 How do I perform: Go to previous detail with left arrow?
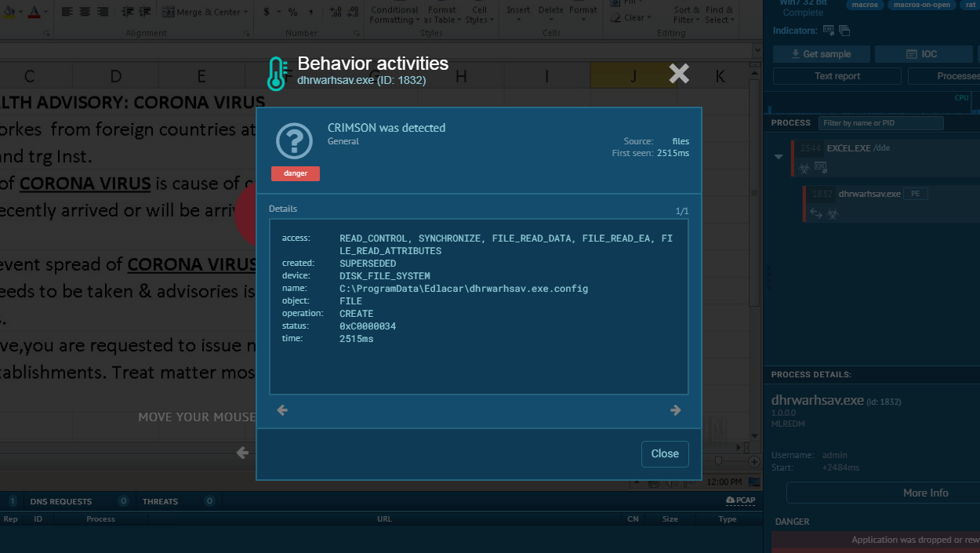coord(282,410)
